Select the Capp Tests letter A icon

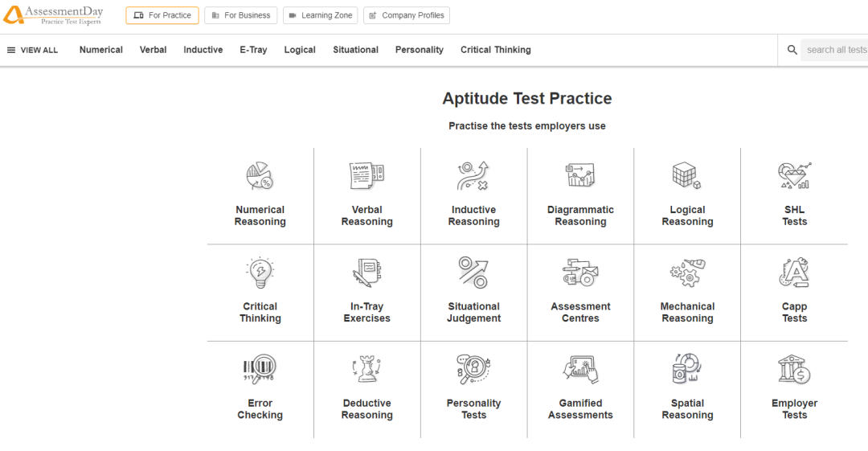[794, 273]
